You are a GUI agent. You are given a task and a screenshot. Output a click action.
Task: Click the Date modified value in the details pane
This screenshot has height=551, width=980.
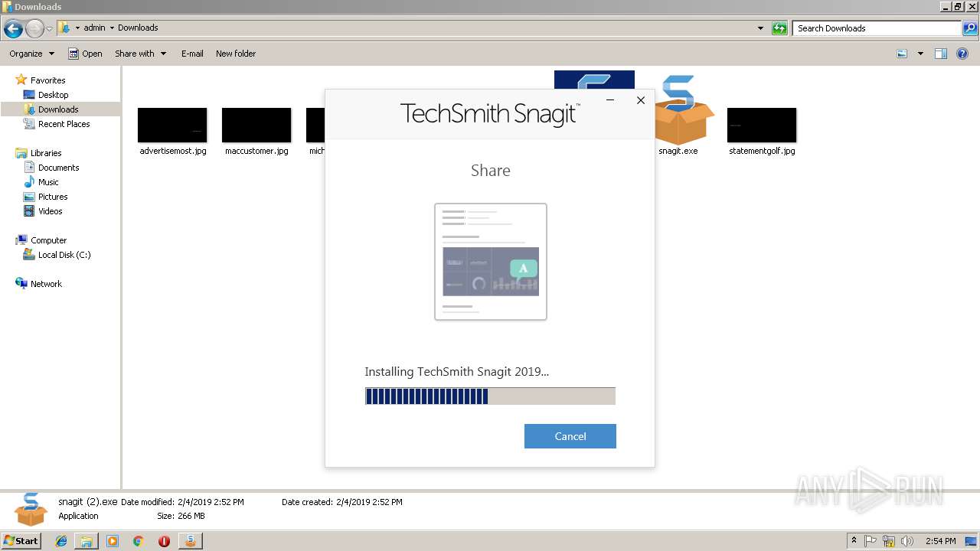coord(211,502)
